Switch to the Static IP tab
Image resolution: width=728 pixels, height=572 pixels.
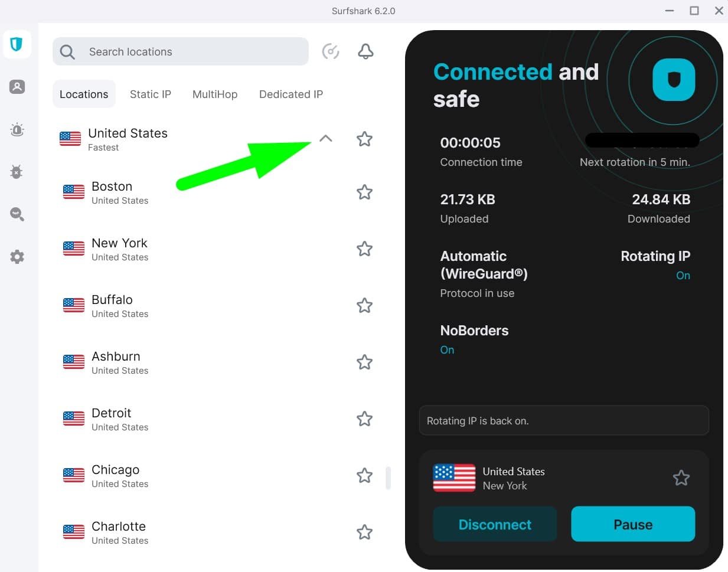[151, 94]
